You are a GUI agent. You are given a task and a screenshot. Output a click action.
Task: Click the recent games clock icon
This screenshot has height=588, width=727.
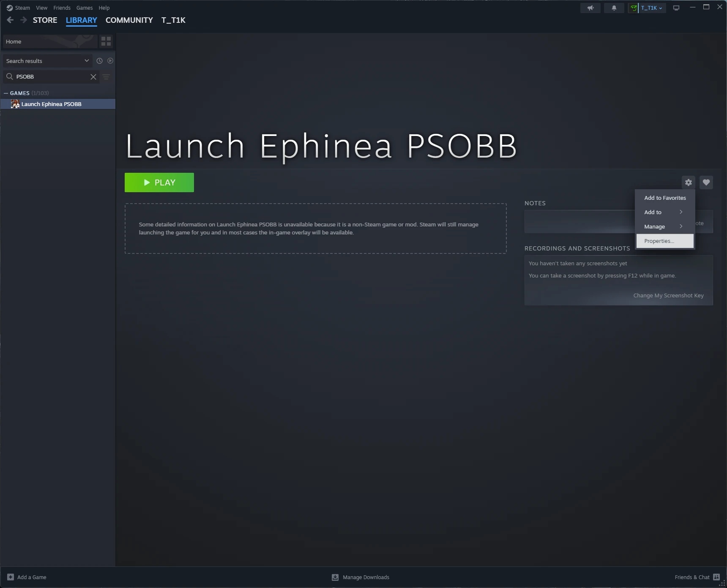pyautogui.click(x=99, y=60)
